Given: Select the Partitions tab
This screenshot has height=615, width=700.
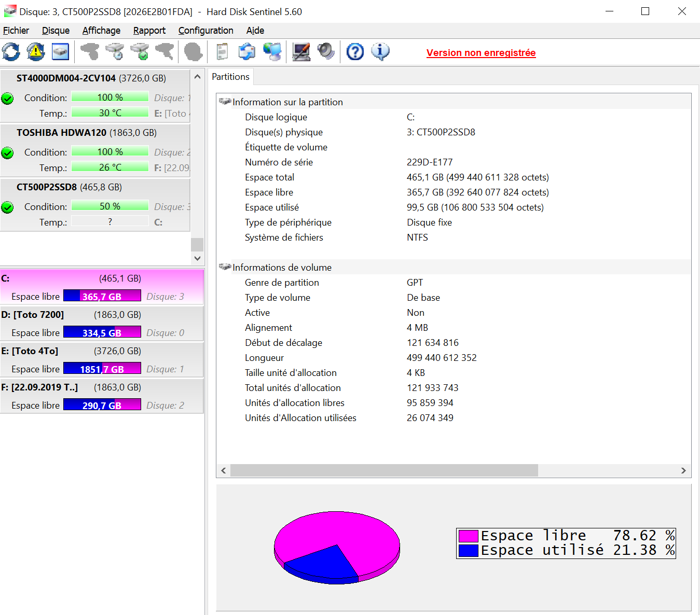Looking at the screenshot, I should [231, 77].
